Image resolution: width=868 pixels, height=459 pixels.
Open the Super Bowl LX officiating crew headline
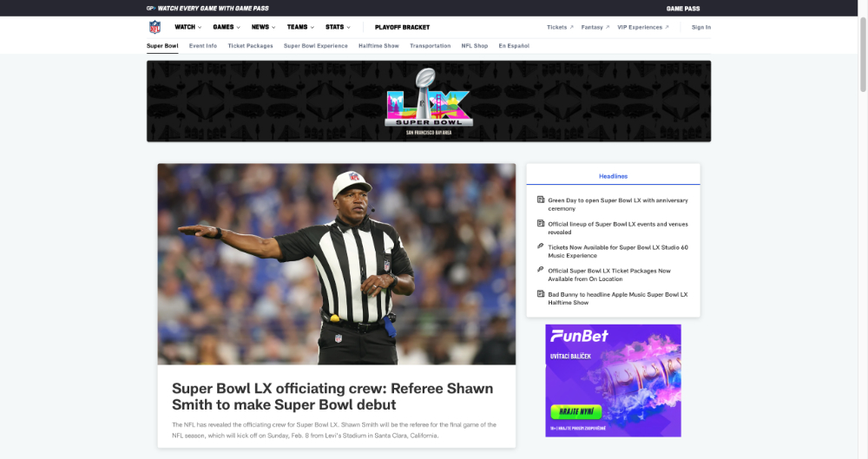(x=332, y=397)
